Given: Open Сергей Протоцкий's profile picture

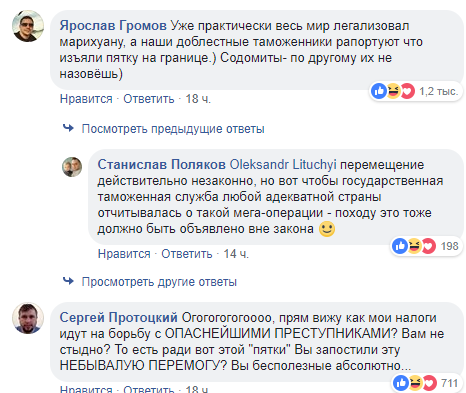Looking at the screenshot, I should point(28,318).
